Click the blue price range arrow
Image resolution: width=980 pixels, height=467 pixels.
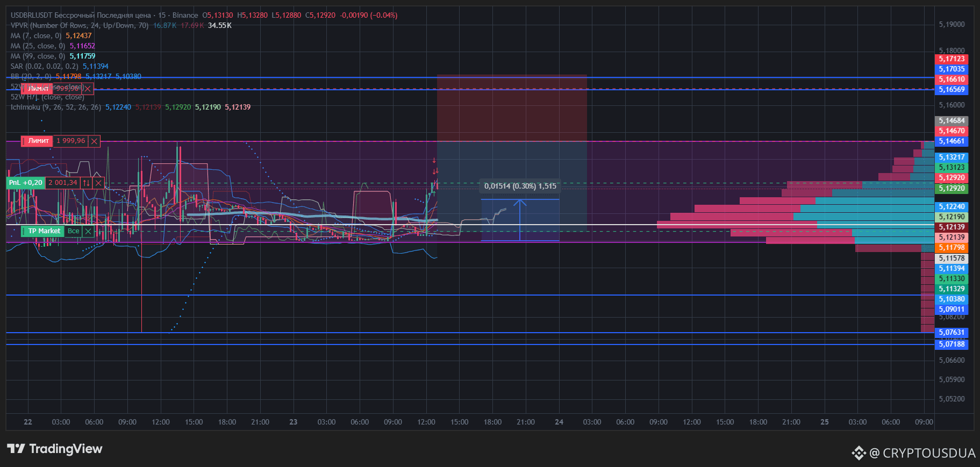point(520,220)
